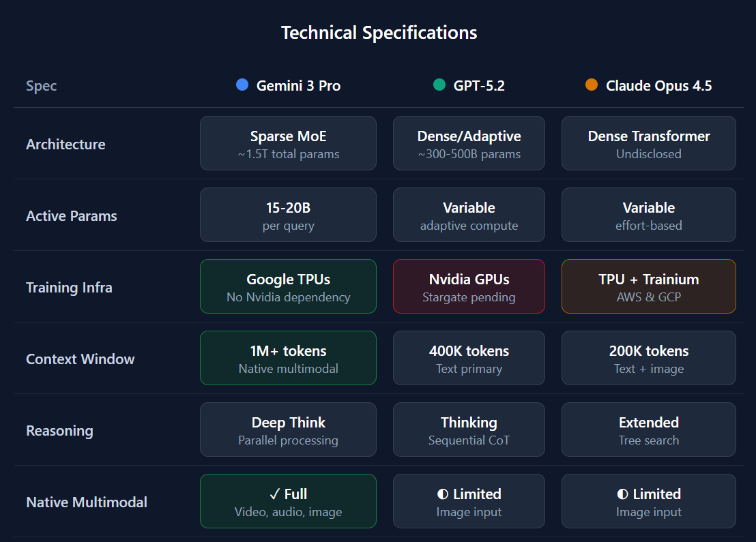Click 'AWS & GCP' text
756x542 pixels.
click(x=649, y=297)
